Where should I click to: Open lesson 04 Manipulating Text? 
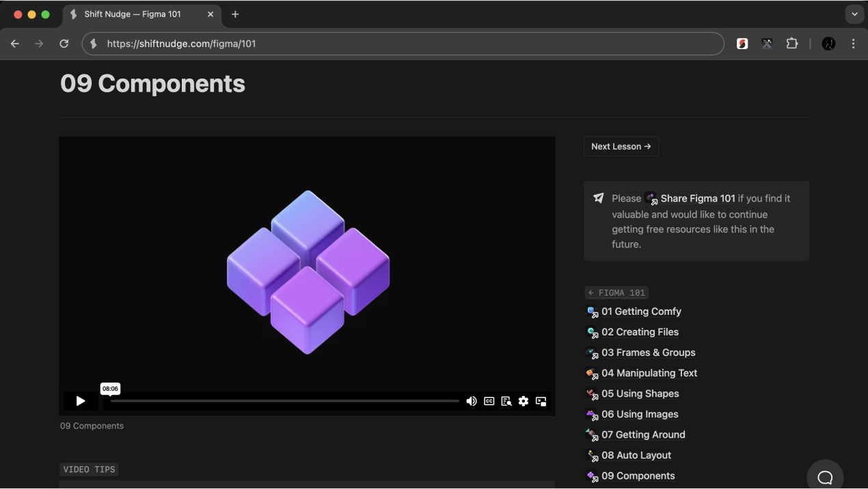click(x=649, y=373)
